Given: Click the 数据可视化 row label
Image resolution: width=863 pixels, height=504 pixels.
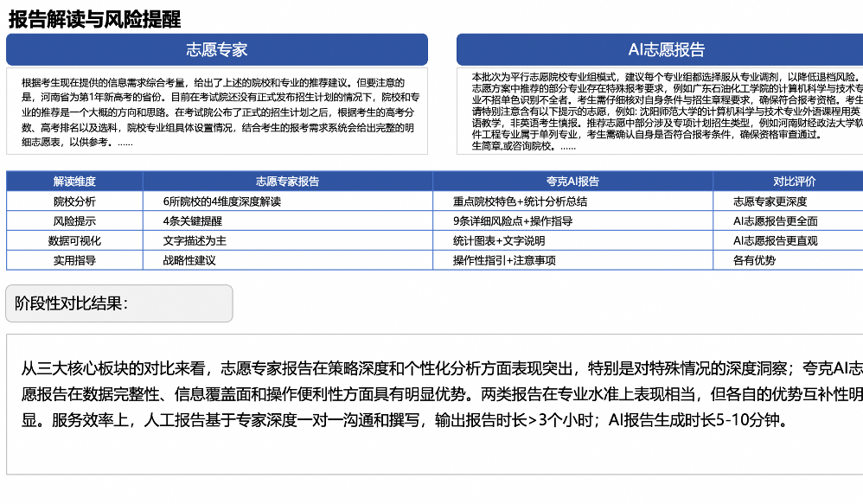Looking at the screenshot, I should [74, 241].
